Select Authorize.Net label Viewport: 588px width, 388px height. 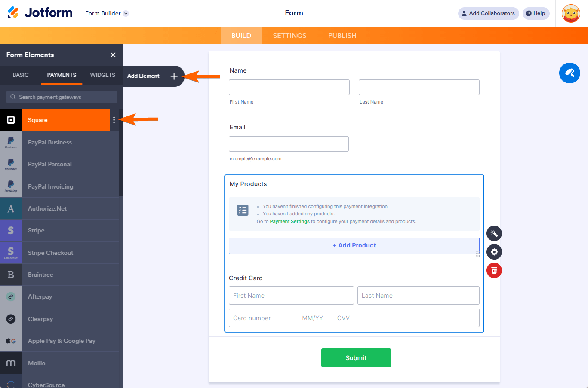[47, 208]
